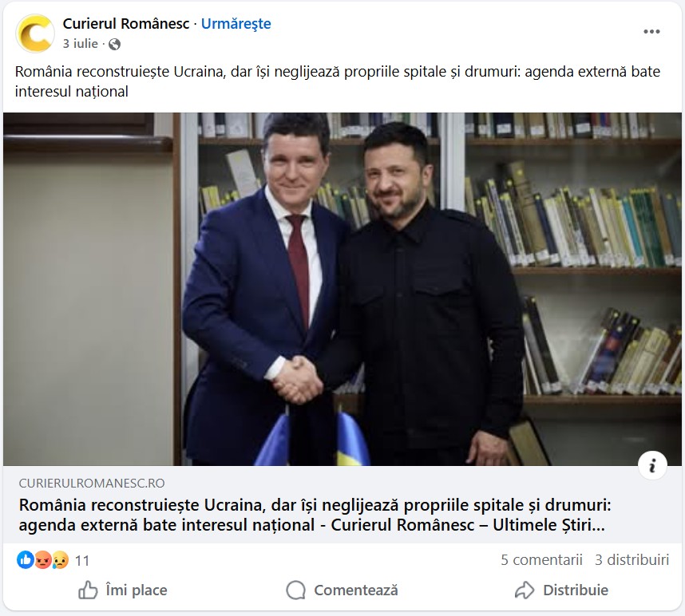This screenshot has width=685, height=616.
Task: Open the Curierul Românesc profile avatar
Action: [35, 34]
